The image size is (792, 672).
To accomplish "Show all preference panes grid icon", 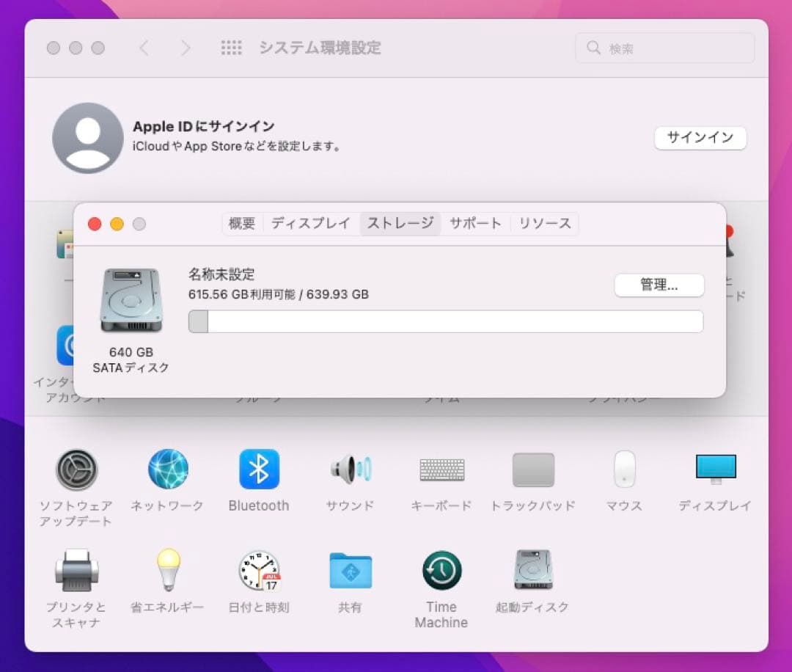I will (232, 48).
